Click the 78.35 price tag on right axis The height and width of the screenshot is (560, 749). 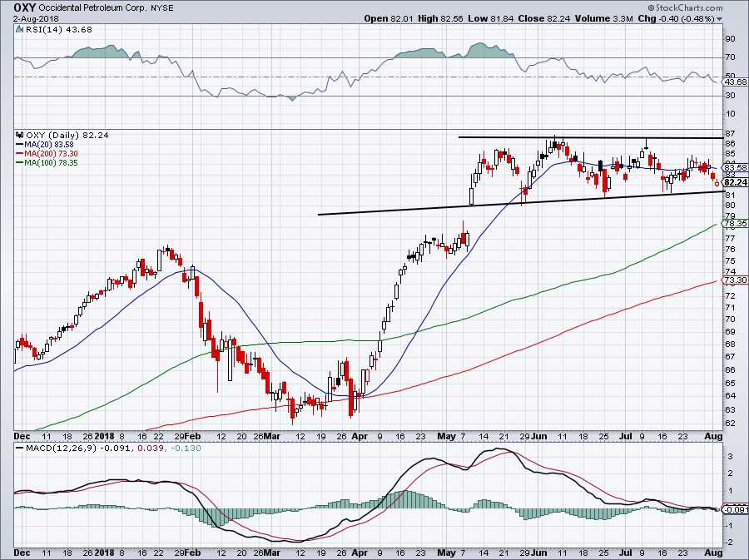735,223
